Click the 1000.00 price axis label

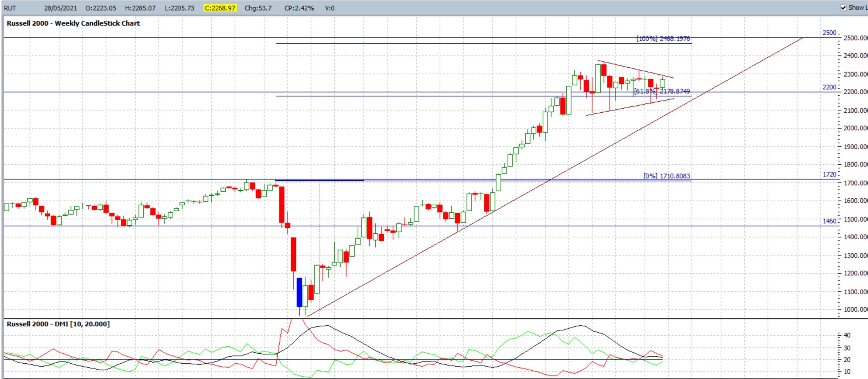tap(855, 309)
